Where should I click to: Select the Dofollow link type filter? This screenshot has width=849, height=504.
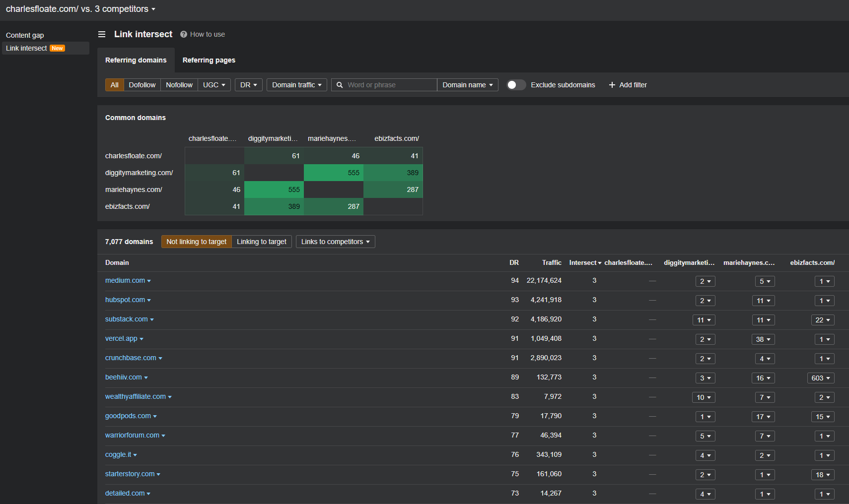[142, 85]
